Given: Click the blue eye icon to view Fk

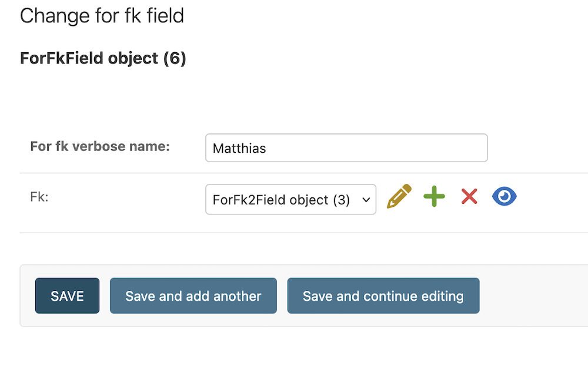Looking at the screenshot, I should click(505, 196).
